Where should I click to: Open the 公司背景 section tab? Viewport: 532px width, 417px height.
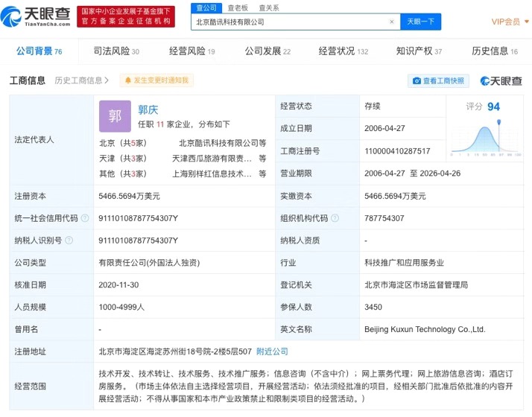click(x=39, y=51)
